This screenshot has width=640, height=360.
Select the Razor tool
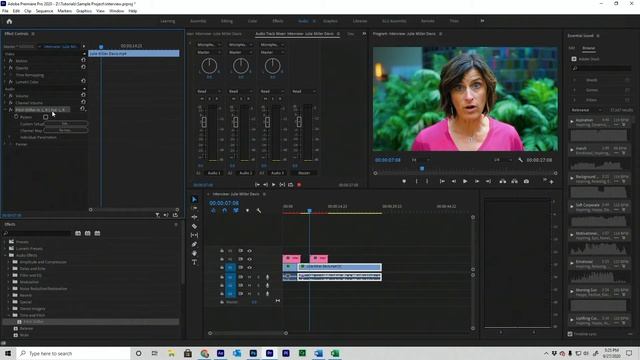[194, 226]
